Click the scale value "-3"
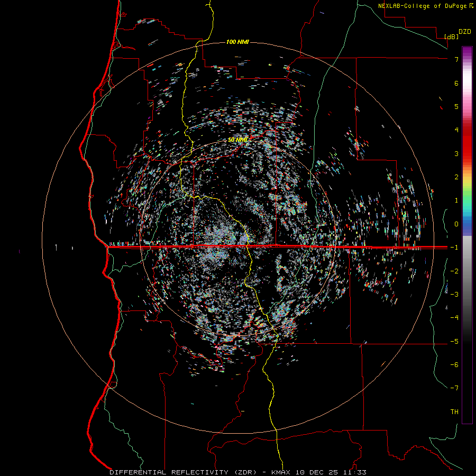The width and height of the screenshot is (476, 476). [454, 295]
